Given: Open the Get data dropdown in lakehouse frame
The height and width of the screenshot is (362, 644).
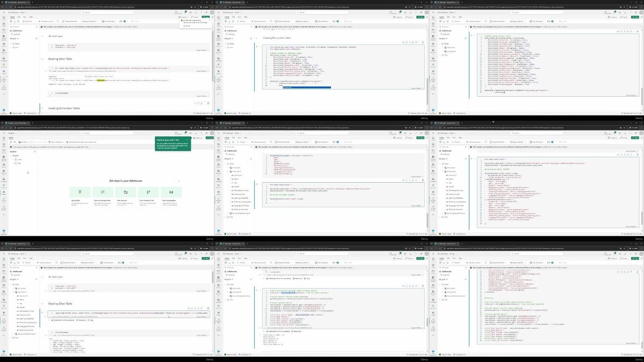Looking at the screenshot, I should point(24,142).
